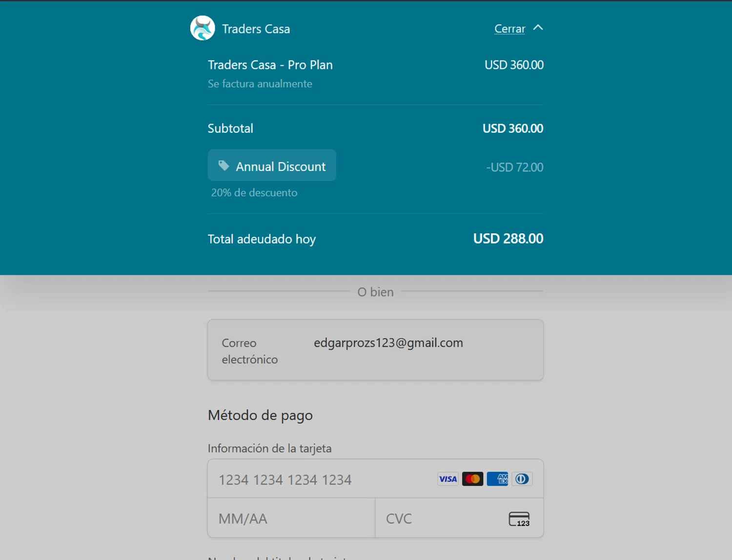Click the subtotal amount USD 360.00
The height and width of the screenshot is (560, 732).
[x=513, y=128]
